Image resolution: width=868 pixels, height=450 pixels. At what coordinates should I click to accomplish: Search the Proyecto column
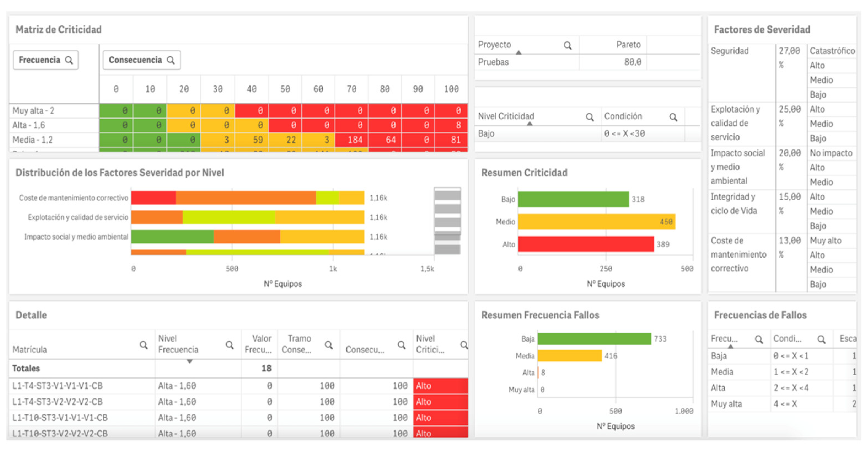tap(568, 45)
